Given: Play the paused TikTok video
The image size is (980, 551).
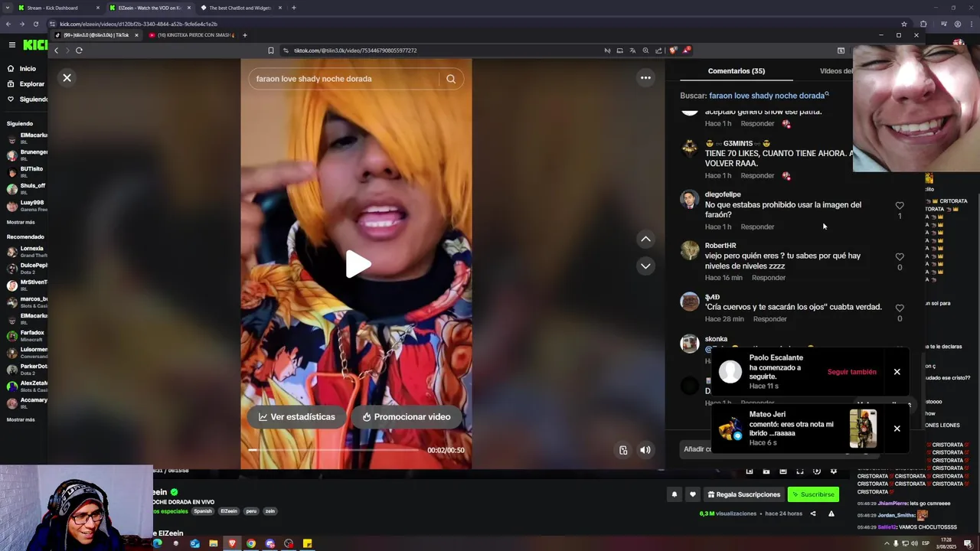Looking at the screenshot, I should tap(357, 264).
